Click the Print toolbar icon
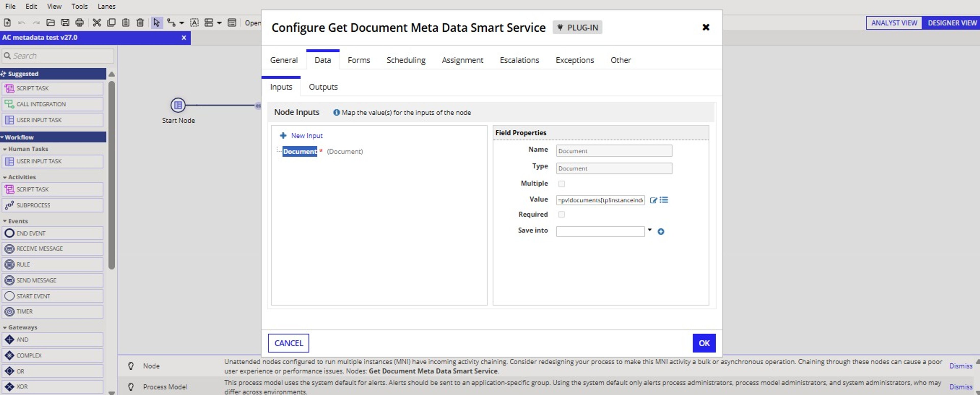 [x=80, y=23]
